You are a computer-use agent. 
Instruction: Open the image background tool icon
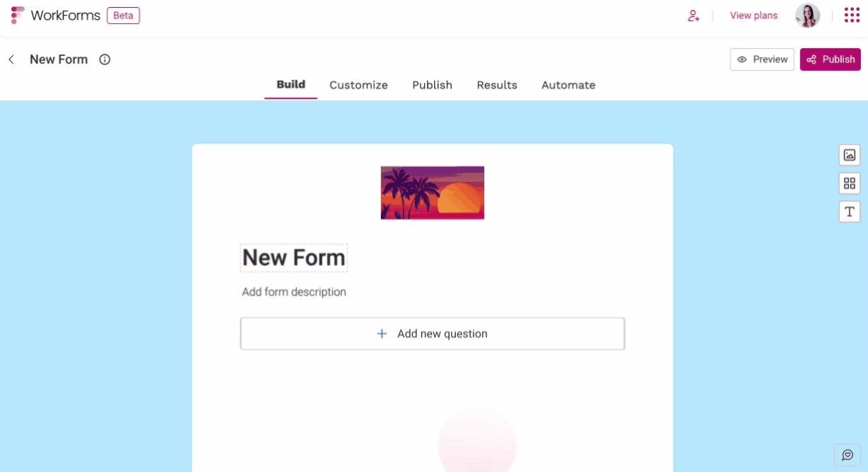coord(850,155)
